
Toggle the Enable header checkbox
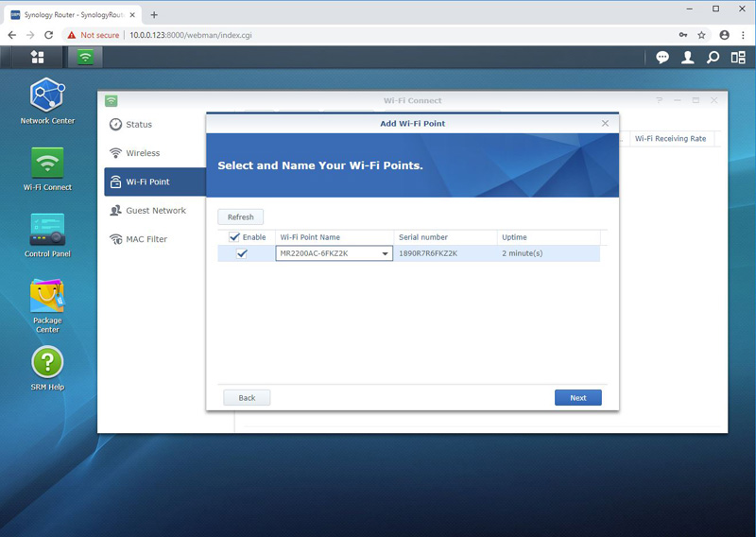coord(234,237)
